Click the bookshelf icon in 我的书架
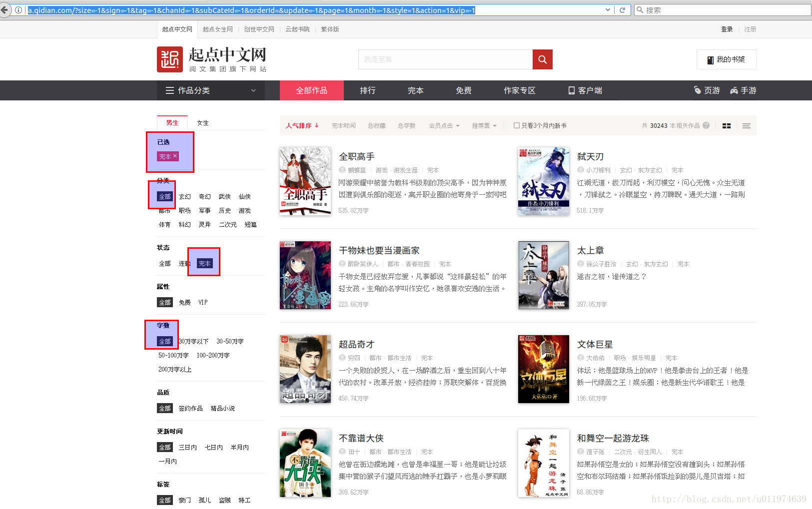812x509 pixels. pos(710,60)
